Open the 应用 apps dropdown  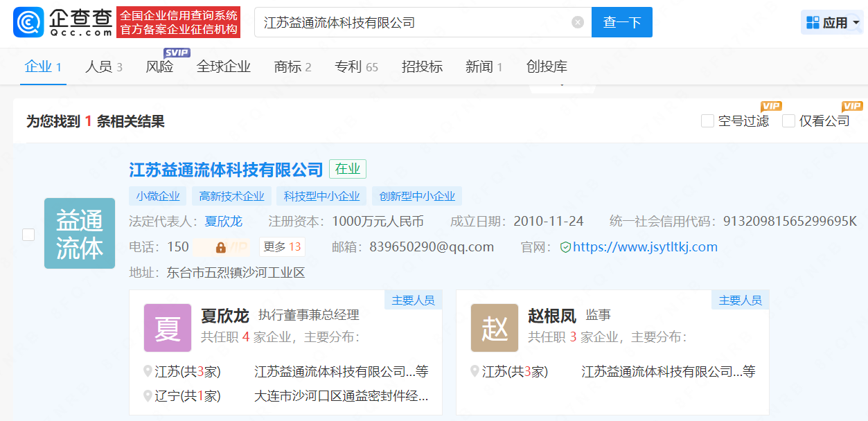click(831, 23)
